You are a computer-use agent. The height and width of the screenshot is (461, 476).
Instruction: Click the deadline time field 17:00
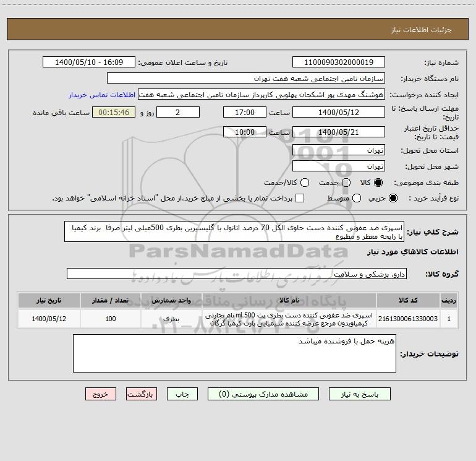(245, 113)
